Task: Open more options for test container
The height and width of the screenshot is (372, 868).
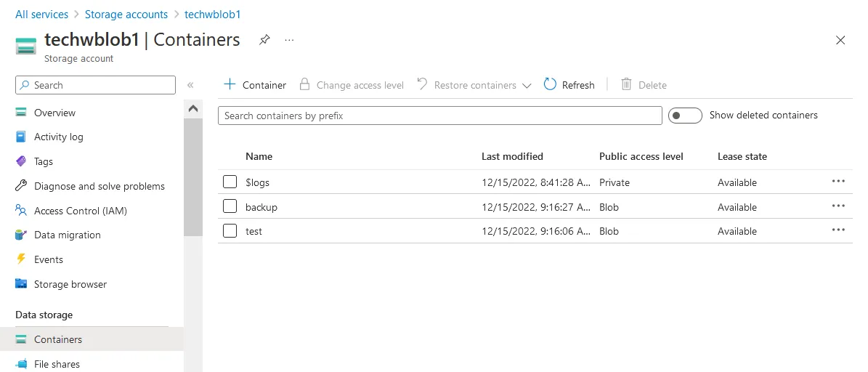Action: (x=838, y=230)
